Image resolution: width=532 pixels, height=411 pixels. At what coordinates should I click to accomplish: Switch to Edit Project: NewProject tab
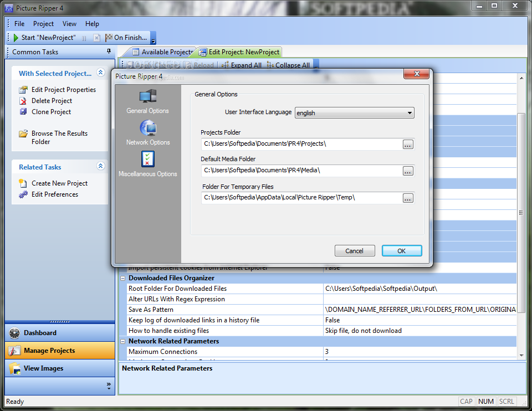[x=239, y=52]
